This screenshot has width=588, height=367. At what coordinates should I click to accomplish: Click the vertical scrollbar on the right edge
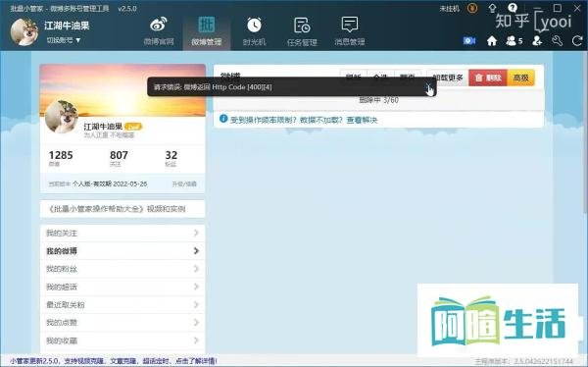(585, 131)
